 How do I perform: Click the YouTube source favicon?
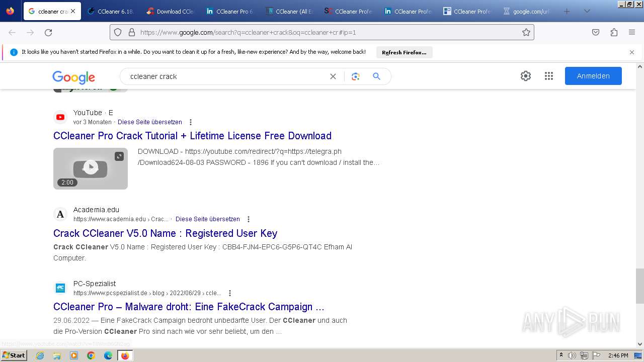pos(60,117)
